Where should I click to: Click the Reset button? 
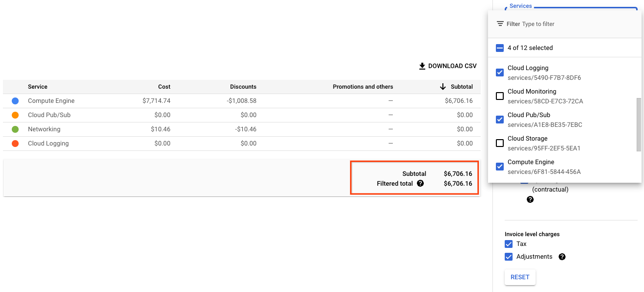520,277
